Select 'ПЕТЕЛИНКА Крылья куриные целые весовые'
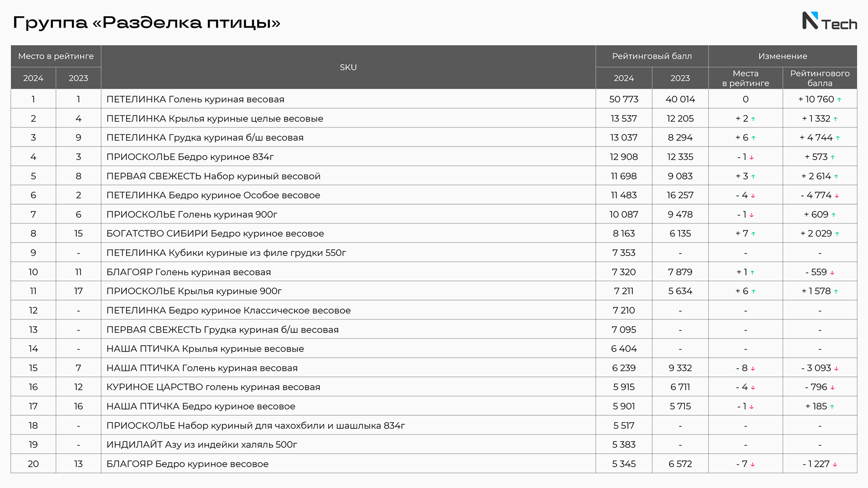 point(215,118)
